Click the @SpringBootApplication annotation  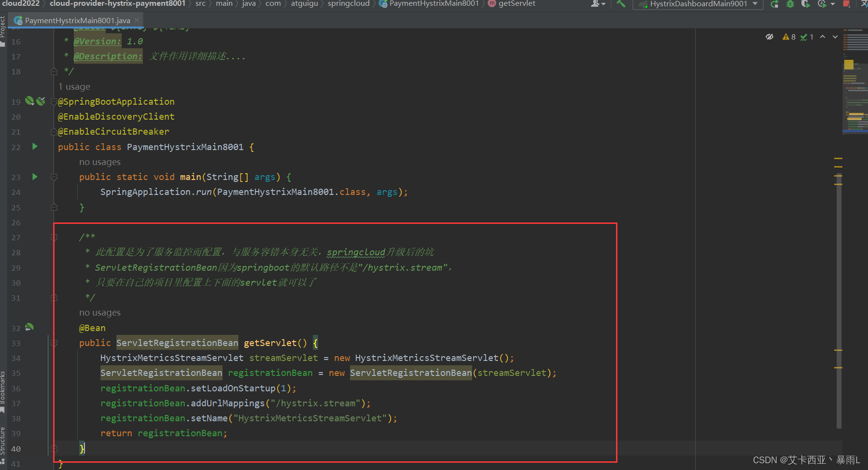pos(116,102)
